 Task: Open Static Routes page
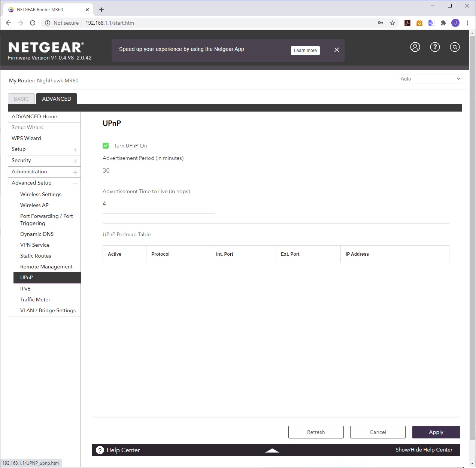coord(36,256)
